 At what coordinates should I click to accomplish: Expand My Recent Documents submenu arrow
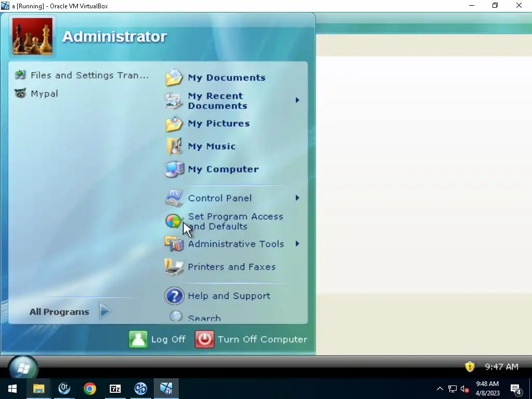[297, 100]
